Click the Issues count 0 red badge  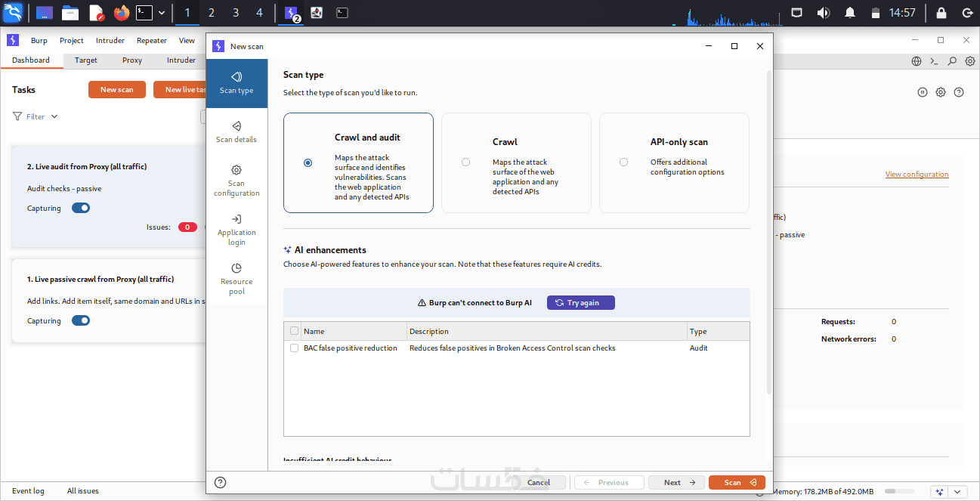click(187, 227)
